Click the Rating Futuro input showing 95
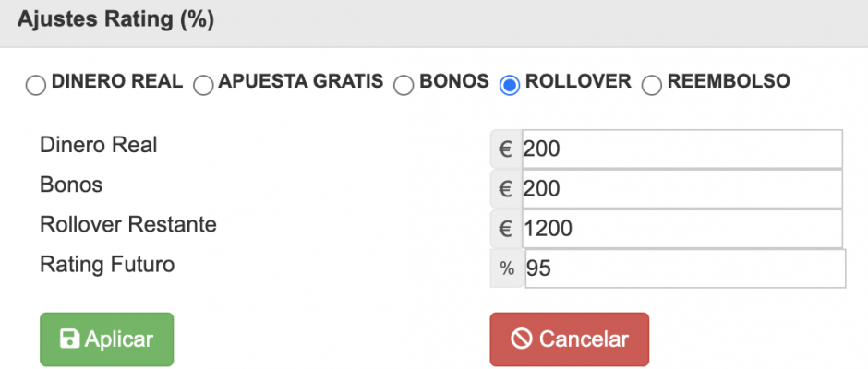The image size is (868, 369). 684,268
